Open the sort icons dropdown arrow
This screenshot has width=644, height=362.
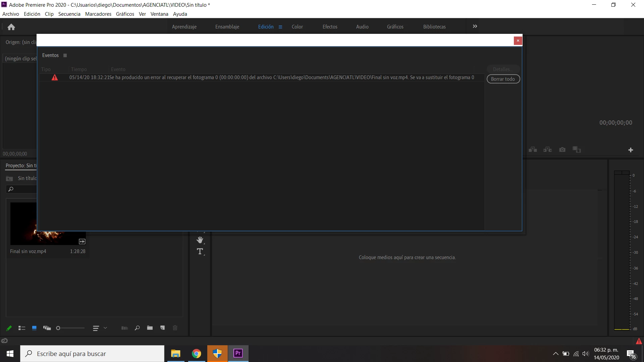click(x=105, y=328)
